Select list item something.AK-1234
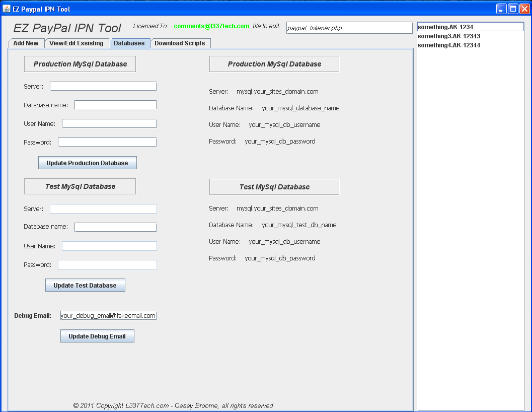This screenshot has width=532, height=412. 470,27
